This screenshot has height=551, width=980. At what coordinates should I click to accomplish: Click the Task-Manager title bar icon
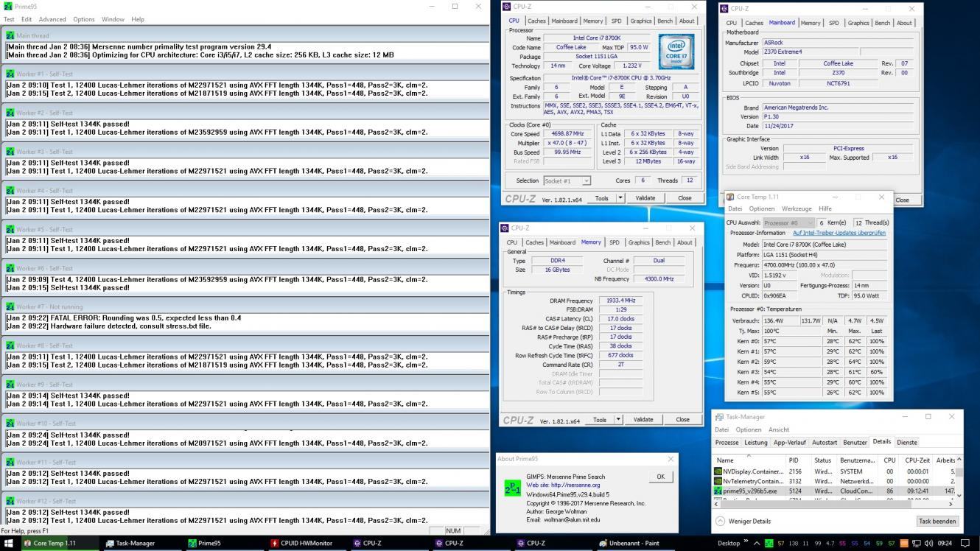(x=719, y=417)
